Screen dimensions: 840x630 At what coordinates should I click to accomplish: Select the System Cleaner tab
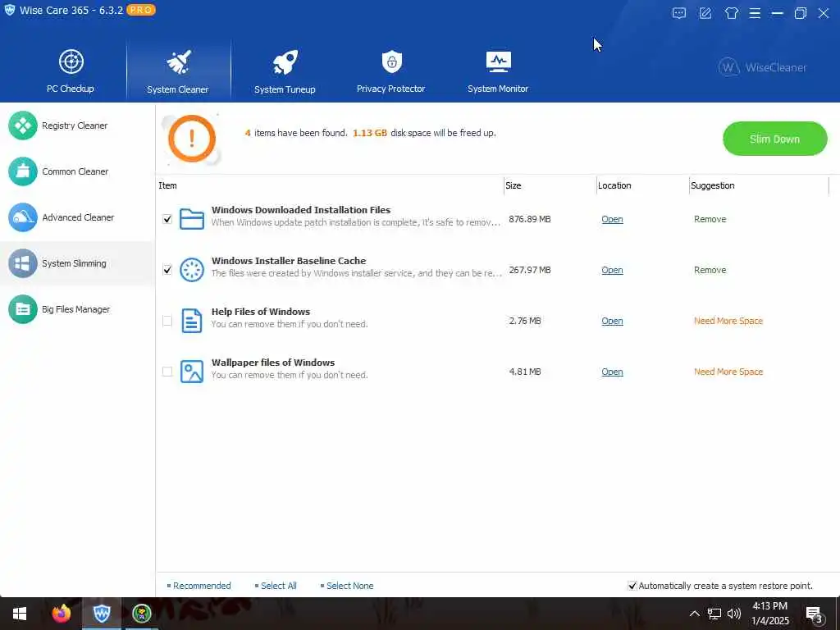coord(178,71)
